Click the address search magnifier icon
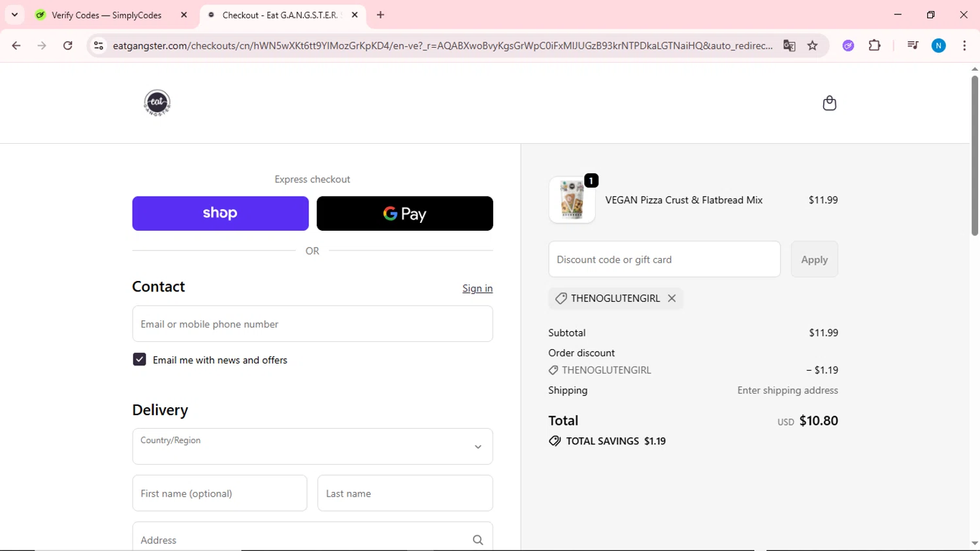 coord(478,540)
